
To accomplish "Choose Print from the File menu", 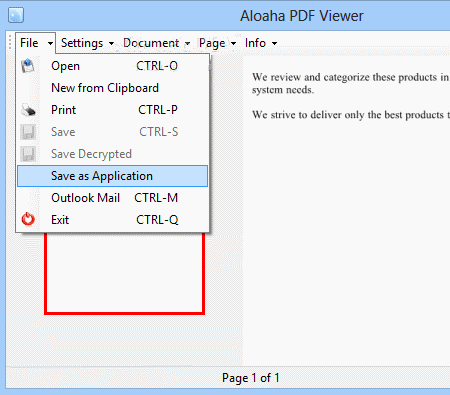I will pyautogui.click(x=113, y=110).
